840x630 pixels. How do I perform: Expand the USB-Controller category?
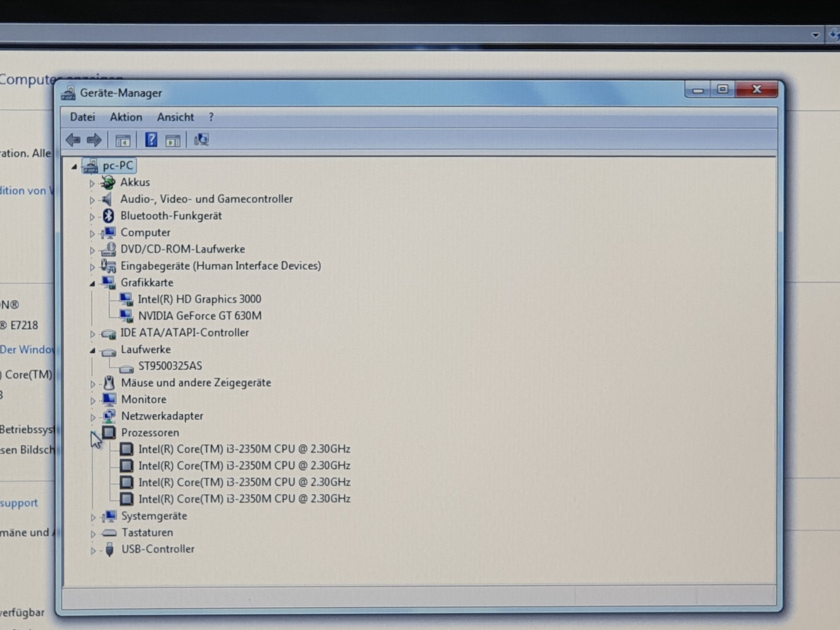[93, 551]
